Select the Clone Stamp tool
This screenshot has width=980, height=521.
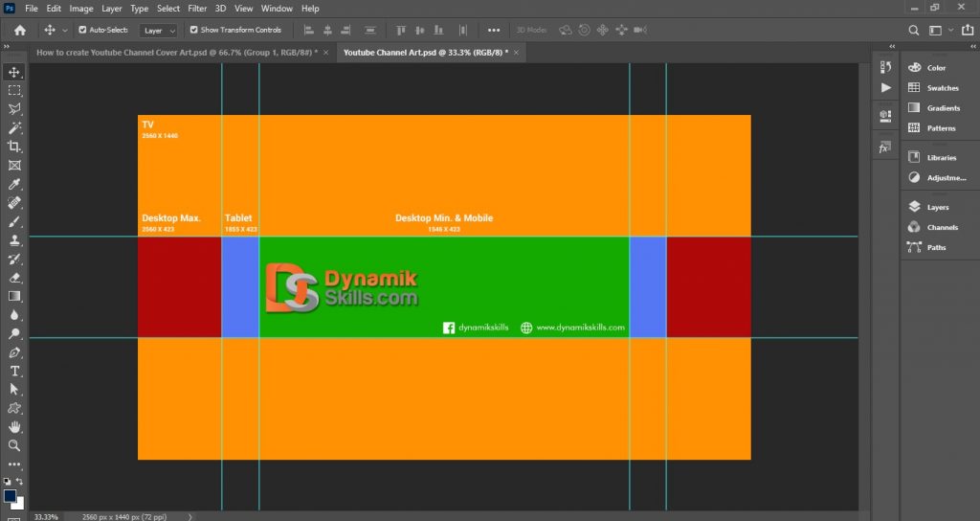[x=14, y=240]
